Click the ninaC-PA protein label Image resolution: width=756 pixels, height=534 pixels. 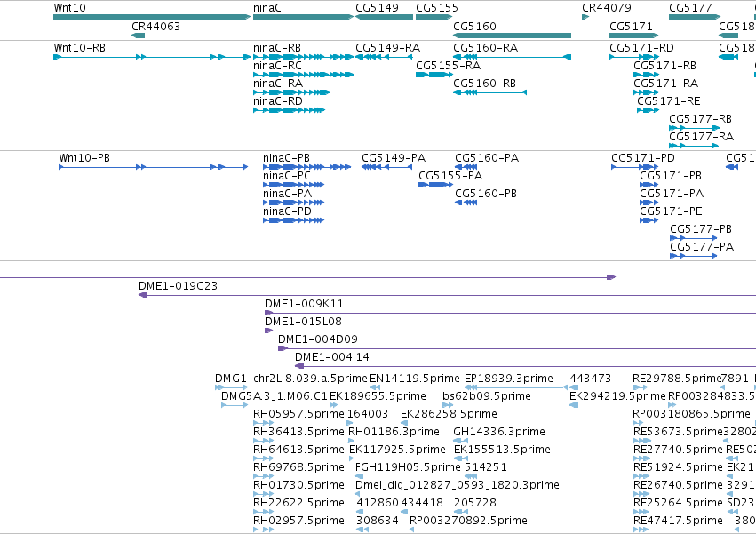coord(287,194)
